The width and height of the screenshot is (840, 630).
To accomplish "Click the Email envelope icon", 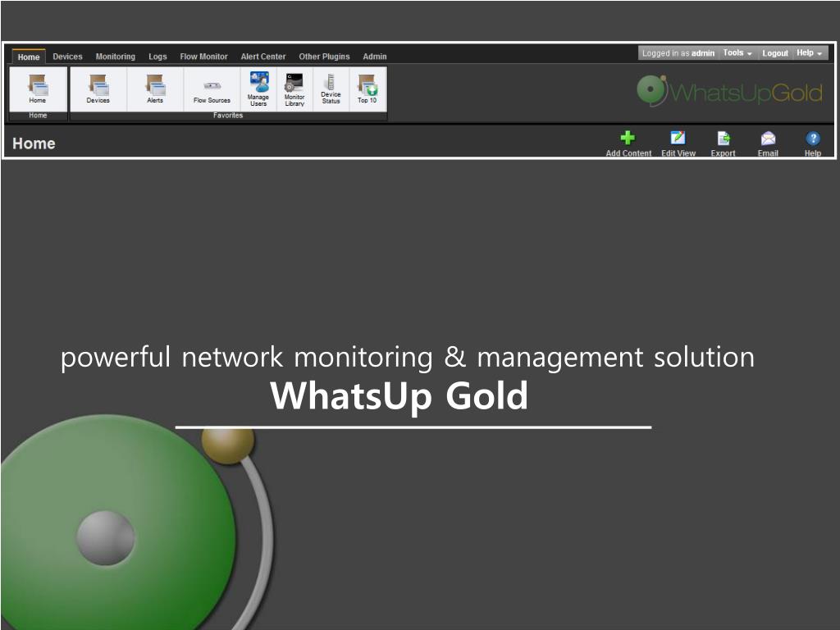I will (x=768, y=138).
